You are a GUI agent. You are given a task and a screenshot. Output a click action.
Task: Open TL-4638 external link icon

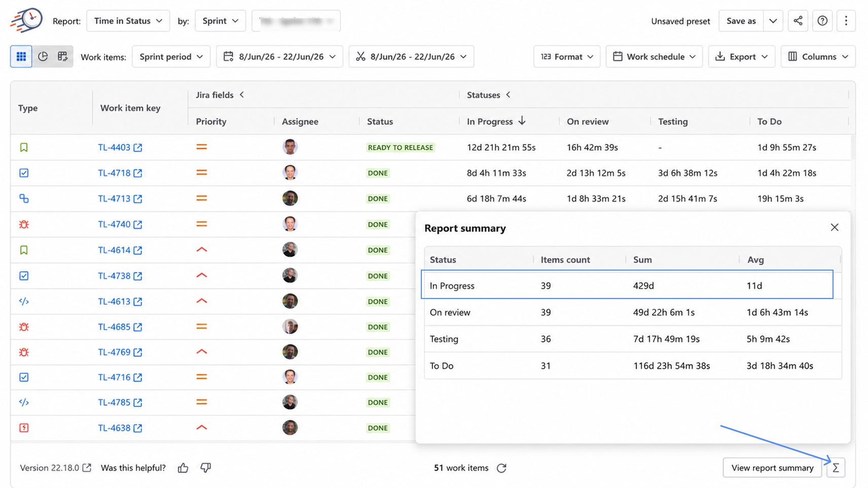tap(138, 428)
